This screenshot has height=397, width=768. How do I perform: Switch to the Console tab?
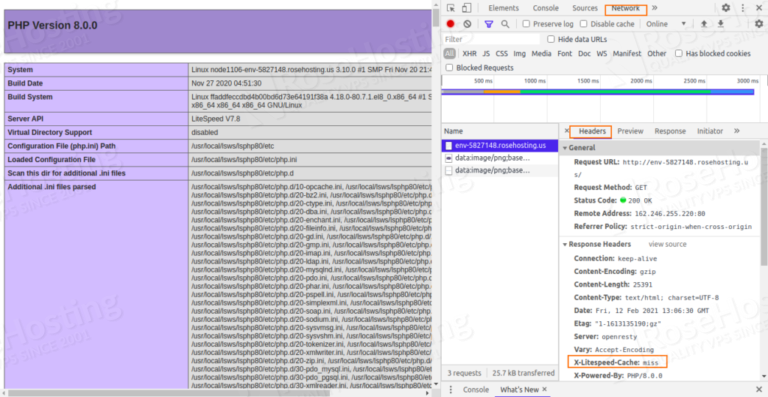546,8
